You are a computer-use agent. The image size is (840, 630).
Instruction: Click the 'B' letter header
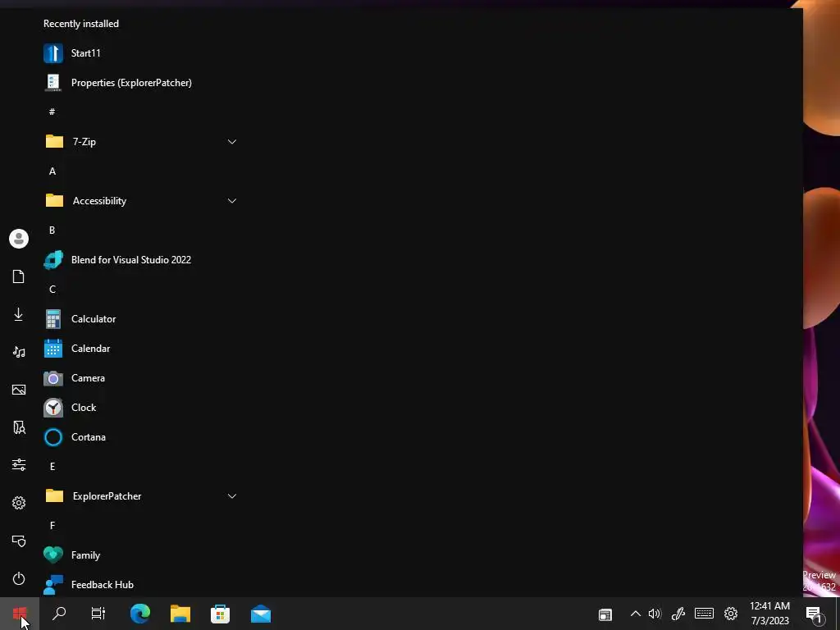(52, 231)
